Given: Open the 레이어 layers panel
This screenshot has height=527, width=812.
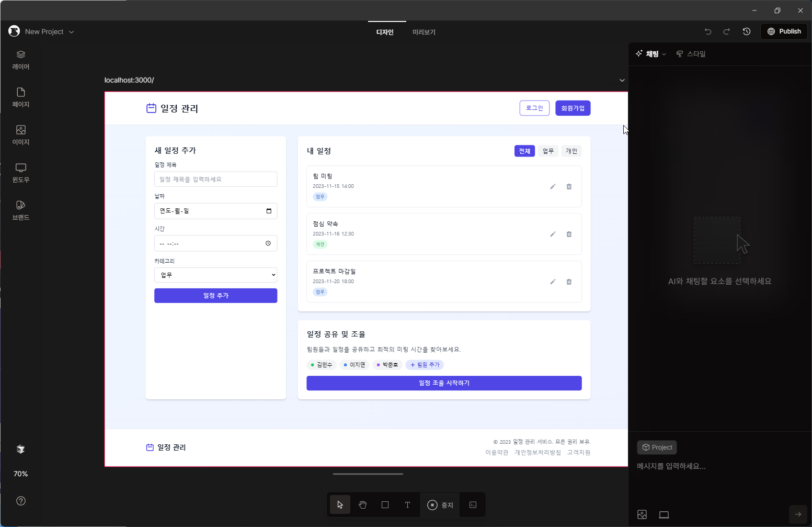Looking at the screenshot, I should [x=21, y=60].
